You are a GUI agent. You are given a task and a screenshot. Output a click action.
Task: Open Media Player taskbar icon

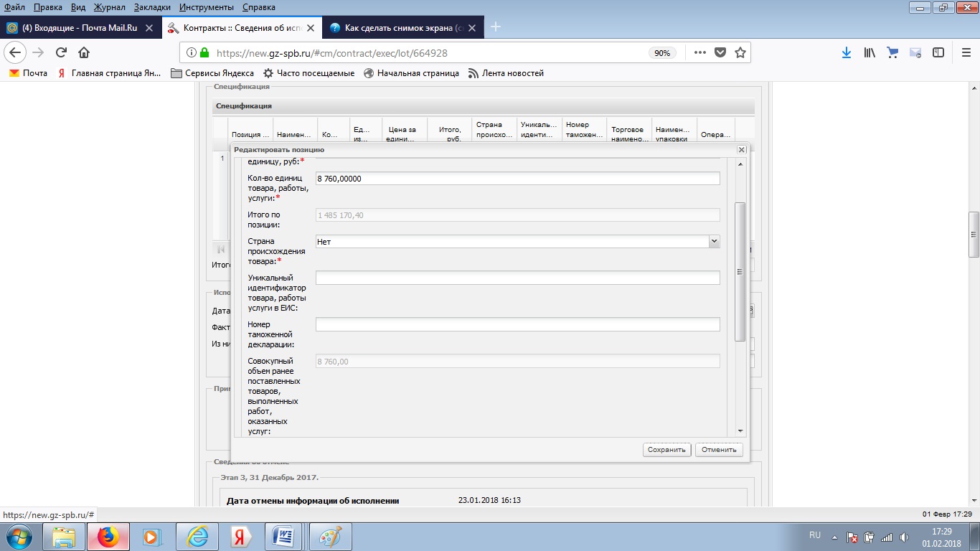[151, 537]
